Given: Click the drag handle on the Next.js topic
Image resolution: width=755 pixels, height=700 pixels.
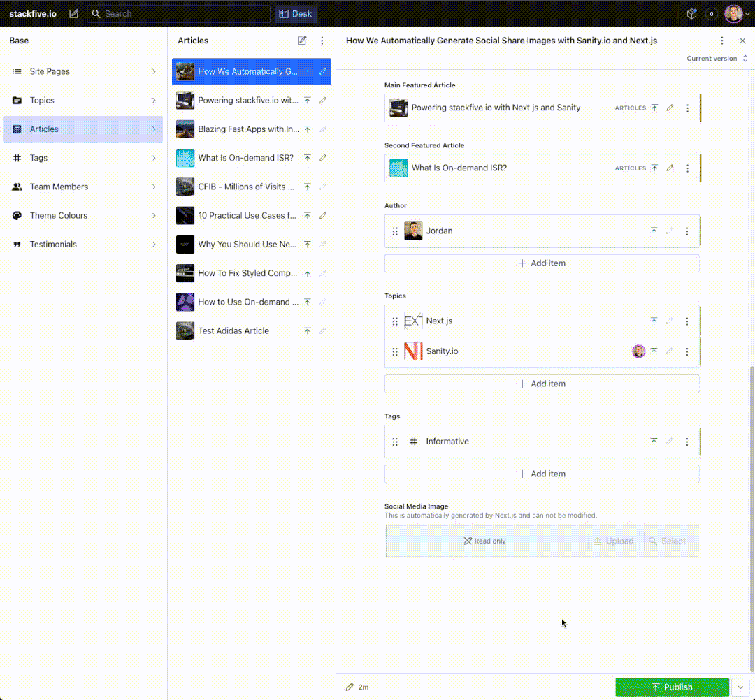Looking at the screenshot, I should [x=395, y=321].
